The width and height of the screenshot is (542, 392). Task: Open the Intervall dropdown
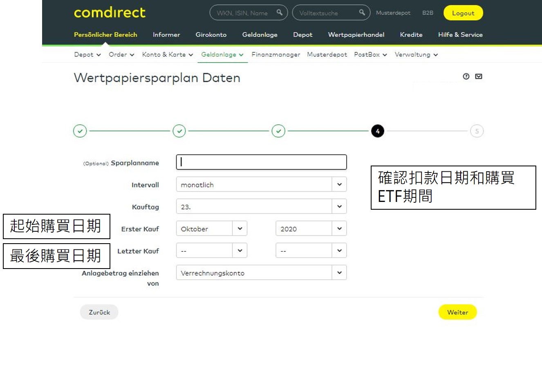261,184
